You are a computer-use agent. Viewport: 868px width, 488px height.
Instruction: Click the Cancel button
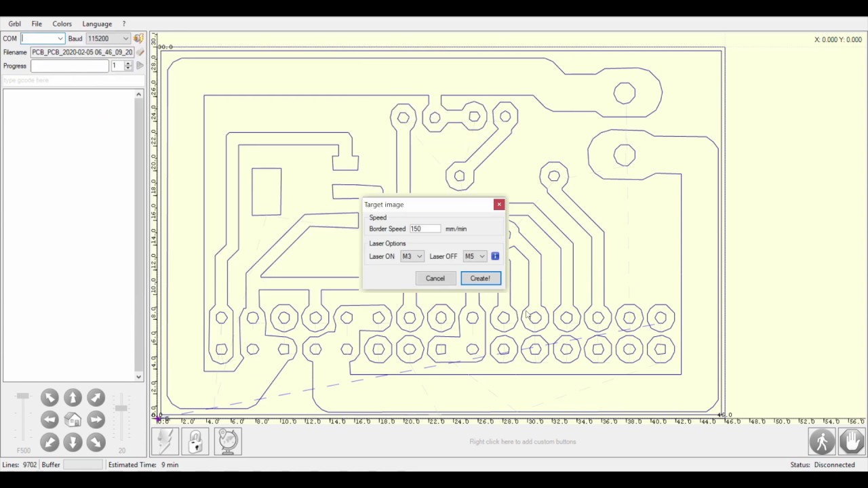(x=435, y=278)
